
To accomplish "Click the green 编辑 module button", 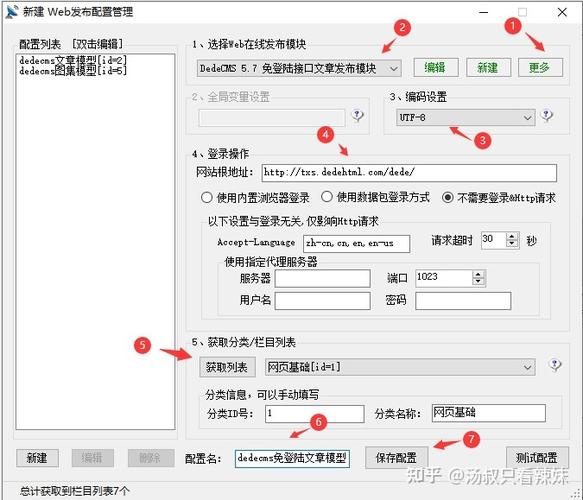I will click(x=436, y=68).
